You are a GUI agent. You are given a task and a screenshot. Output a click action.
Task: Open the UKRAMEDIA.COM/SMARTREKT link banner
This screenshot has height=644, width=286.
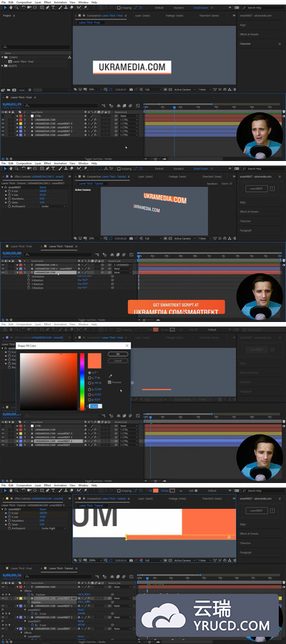click(x=177, y=308)
